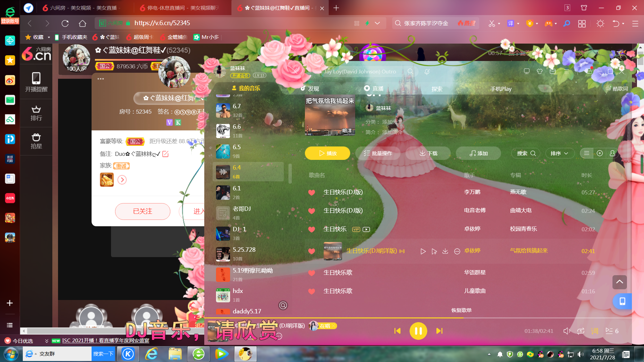644x362 pixels.
Task: Skip to the previous track
Action: (397, 331)
